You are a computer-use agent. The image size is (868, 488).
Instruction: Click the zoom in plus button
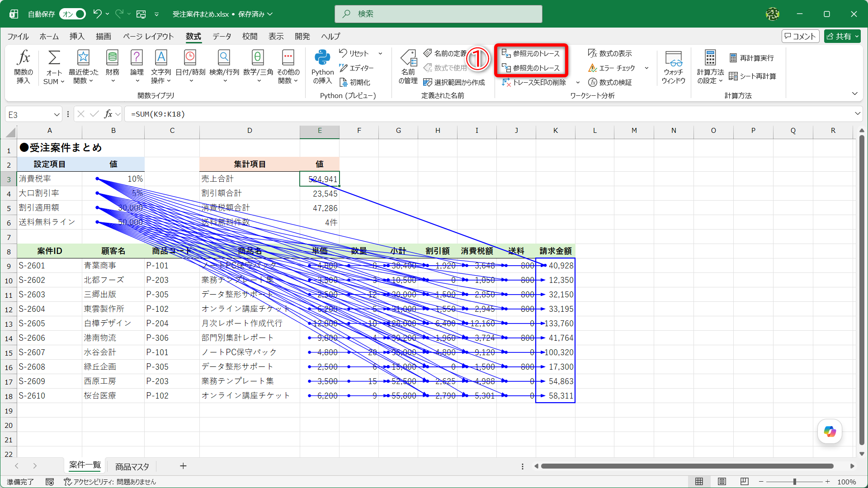pos(827,482)
